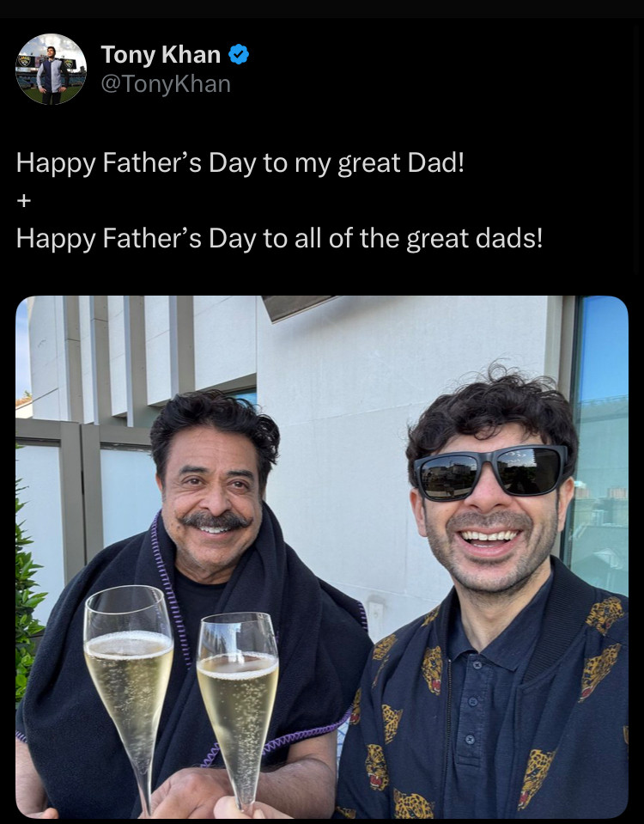644x824 pixels.
Task: Select the 'all of the great dads!' text line
Action: 418,239
